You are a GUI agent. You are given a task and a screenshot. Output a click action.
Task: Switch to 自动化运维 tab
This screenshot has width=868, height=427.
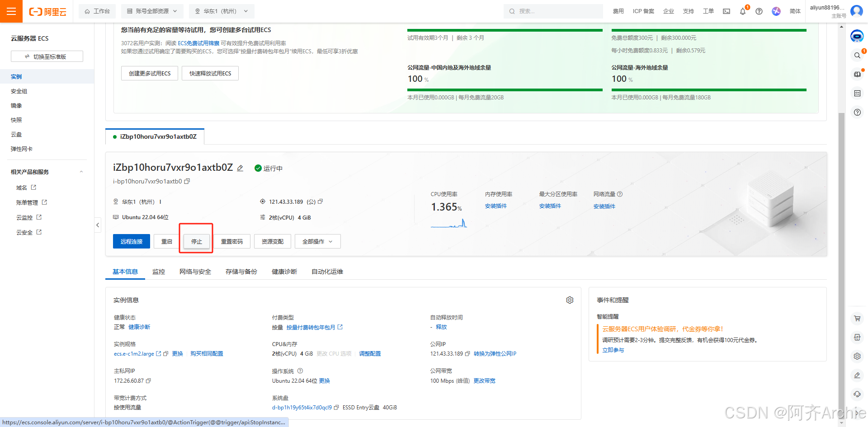click(327, 272)
